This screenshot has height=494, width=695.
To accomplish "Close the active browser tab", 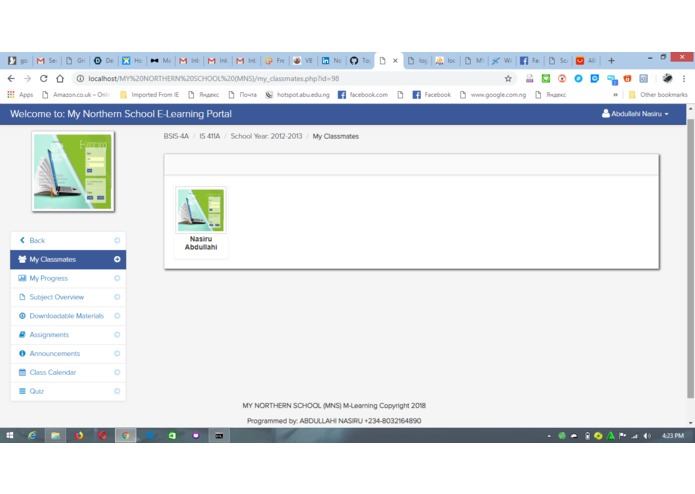I will [x=395, y=61].
